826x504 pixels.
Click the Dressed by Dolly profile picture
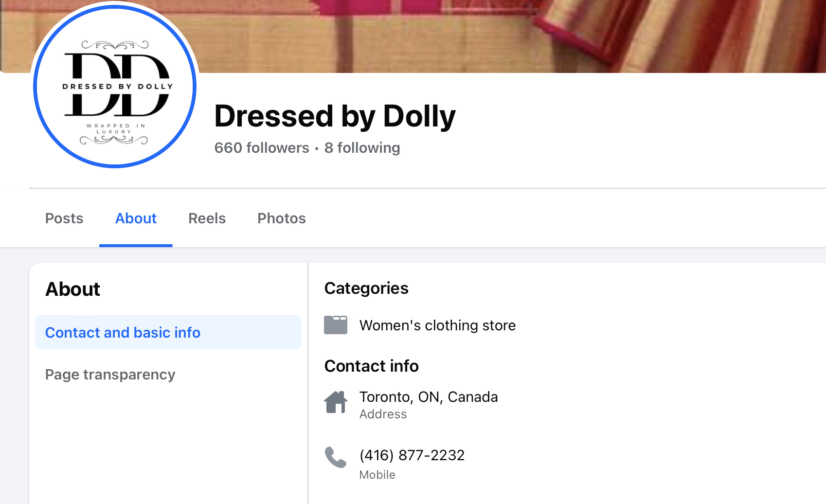[x=115, y=87]
